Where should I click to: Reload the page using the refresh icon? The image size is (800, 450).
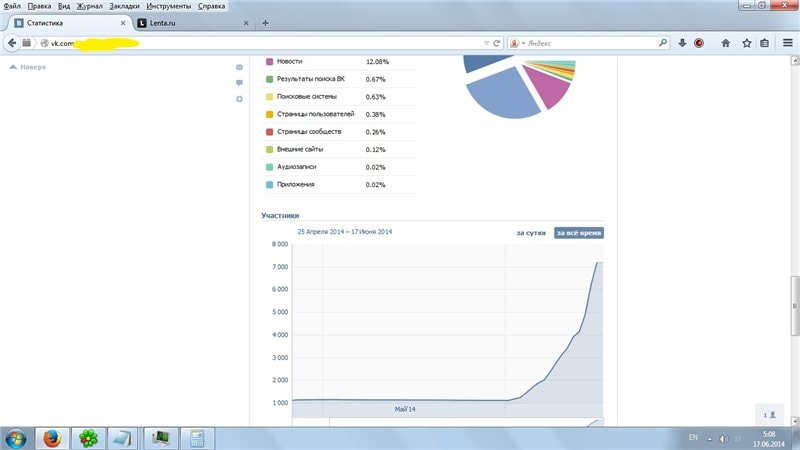[x=497, y=43]
